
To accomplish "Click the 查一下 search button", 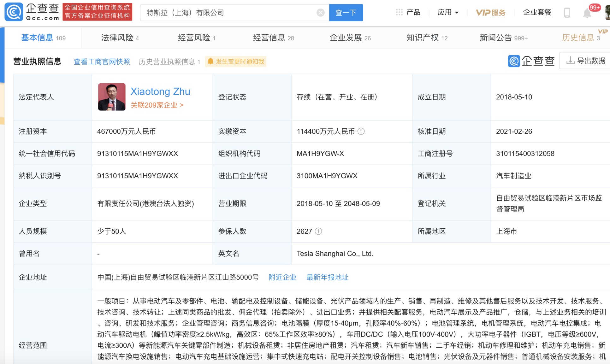I will pos(346,13).
